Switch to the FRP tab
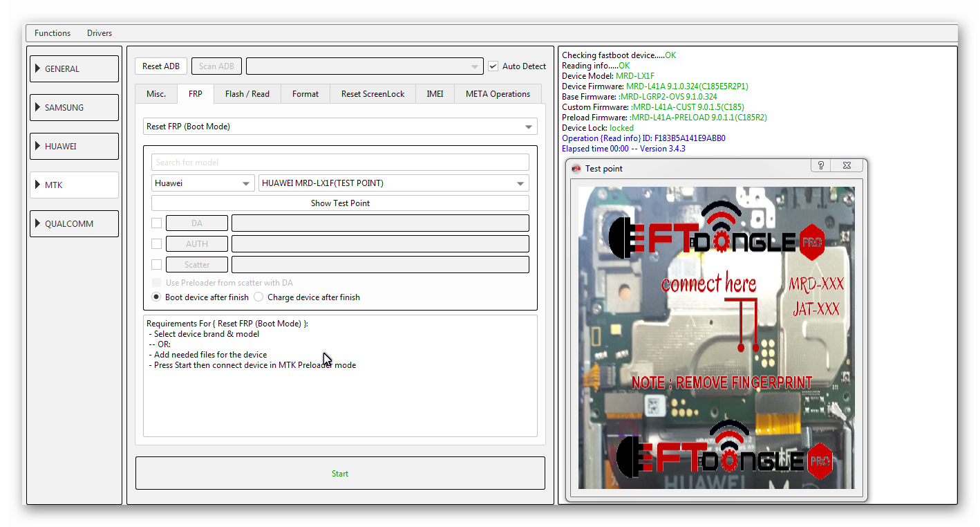This screenshot has height=527, width=980. point(196,94)
